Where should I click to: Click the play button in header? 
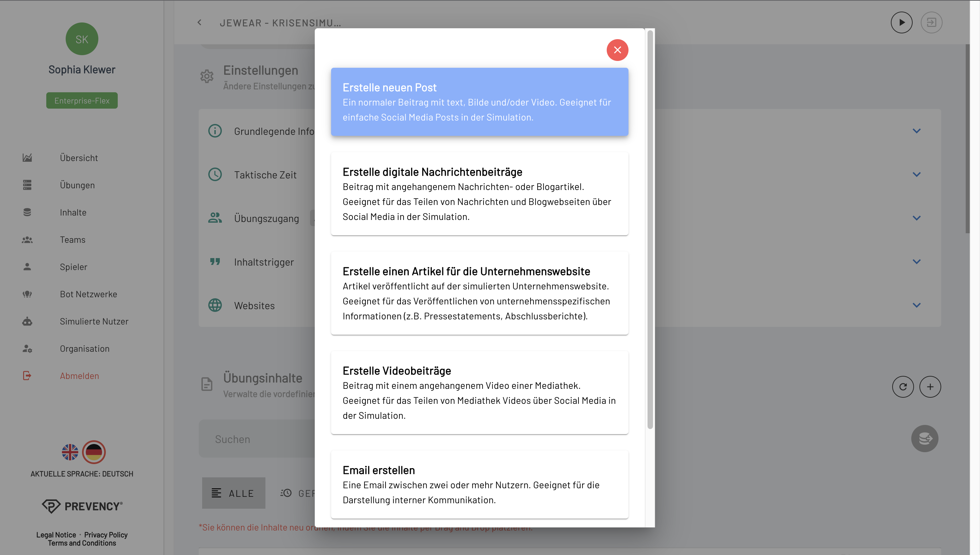click(901, 22)
